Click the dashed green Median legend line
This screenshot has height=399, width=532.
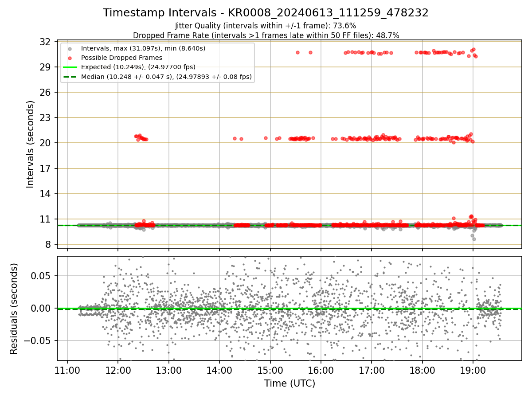[x=70, y=77]
